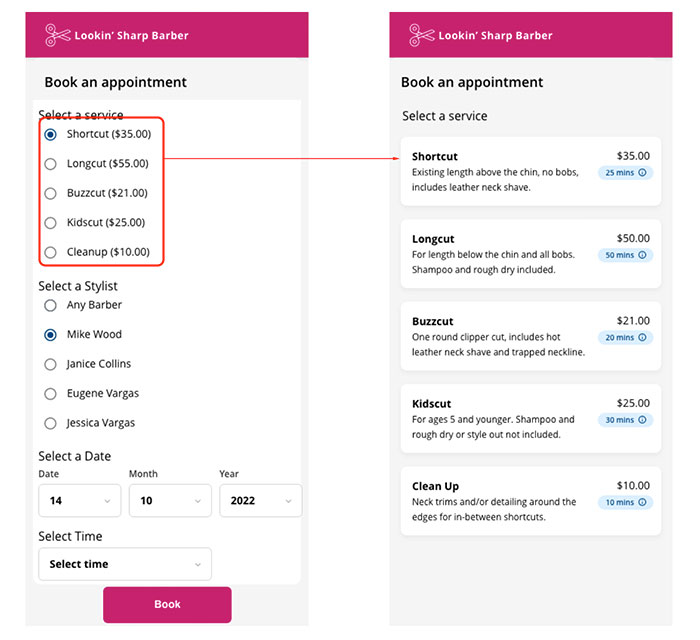Select the Shortcut service card

click(x=531, y=171)
